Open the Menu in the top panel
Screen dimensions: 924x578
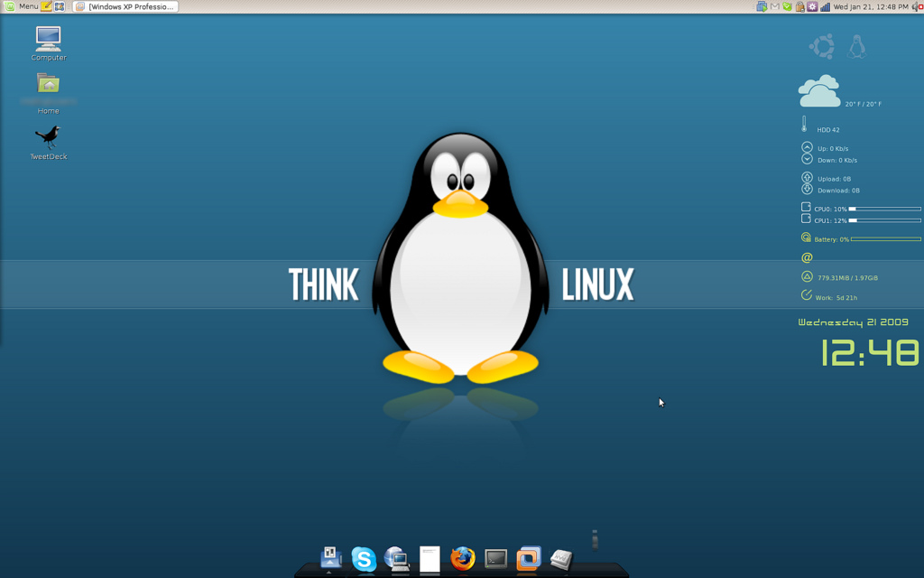pos(28,6)
